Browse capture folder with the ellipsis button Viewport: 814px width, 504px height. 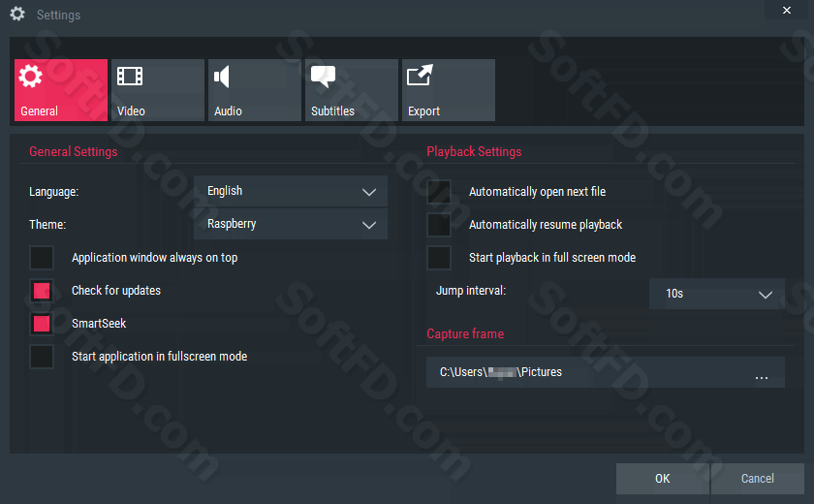[x=762, y=378]
